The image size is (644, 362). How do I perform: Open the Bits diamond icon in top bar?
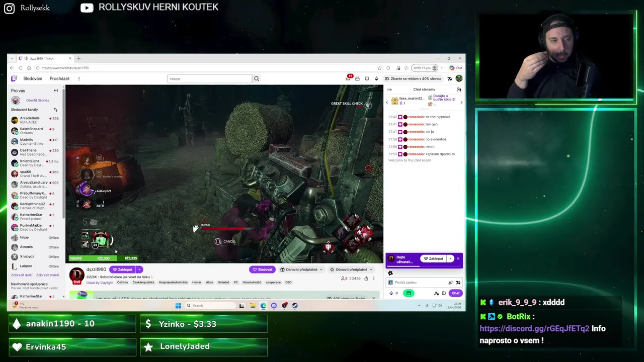pyautogui.click(x=376, y=78)
